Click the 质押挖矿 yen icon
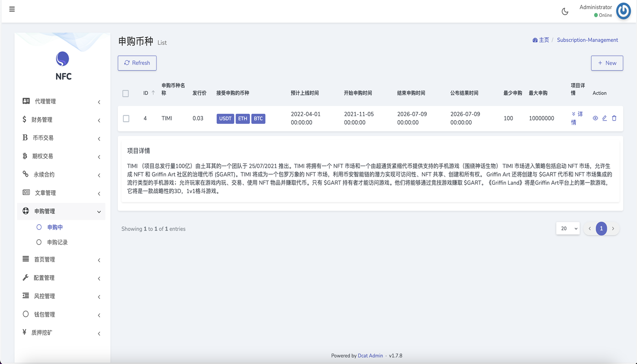 point(25,332)
